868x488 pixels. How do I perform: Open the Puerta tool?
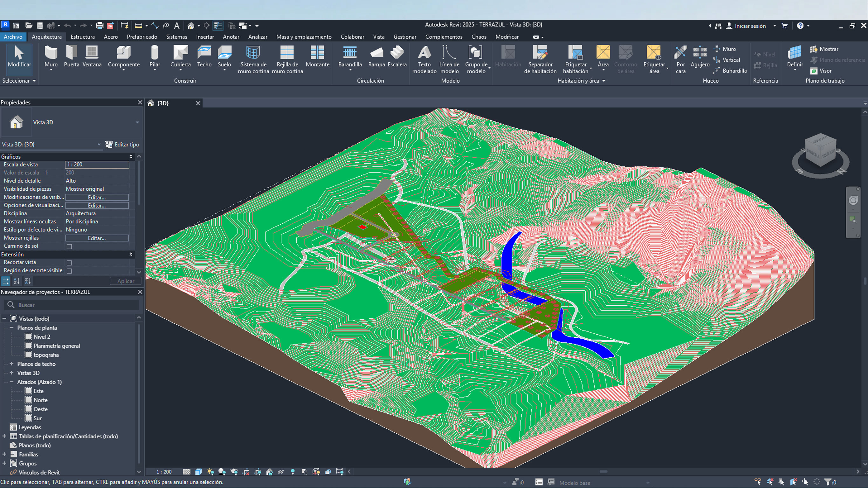pyautogui.click(x=72, y=56)
